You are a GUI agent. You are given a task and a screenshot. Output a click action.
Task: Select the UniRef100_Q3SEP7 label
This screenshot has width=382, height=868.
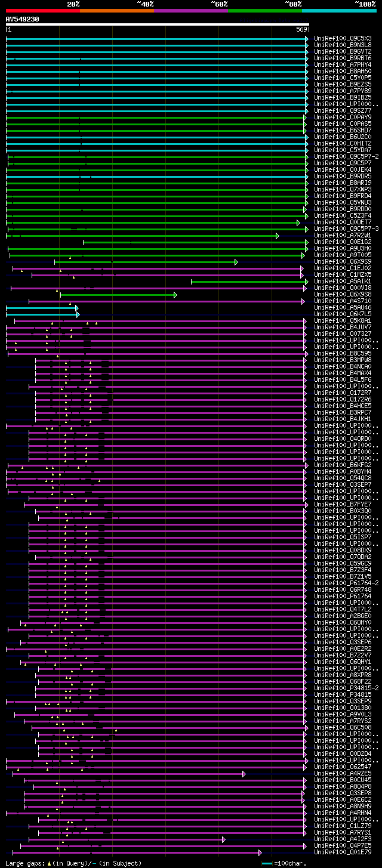point(343,484)
